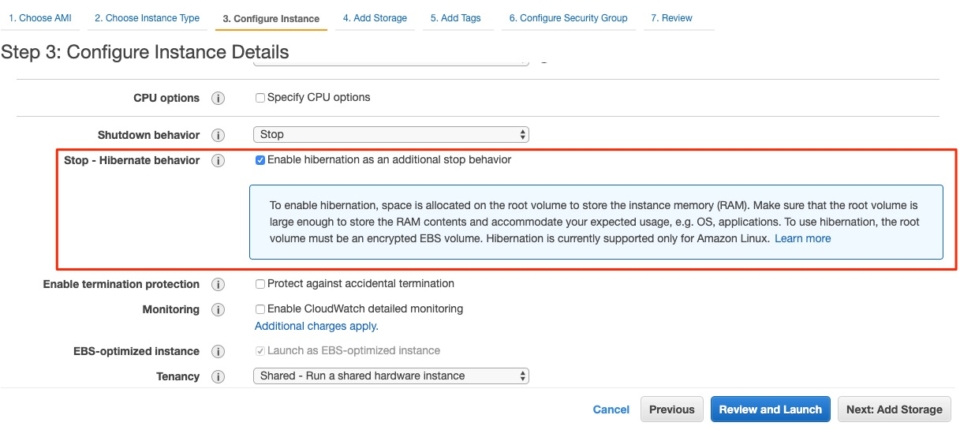Click info icon for Stop - Hibernate behavior
The image size is (960, 430).
click(218, 160)
